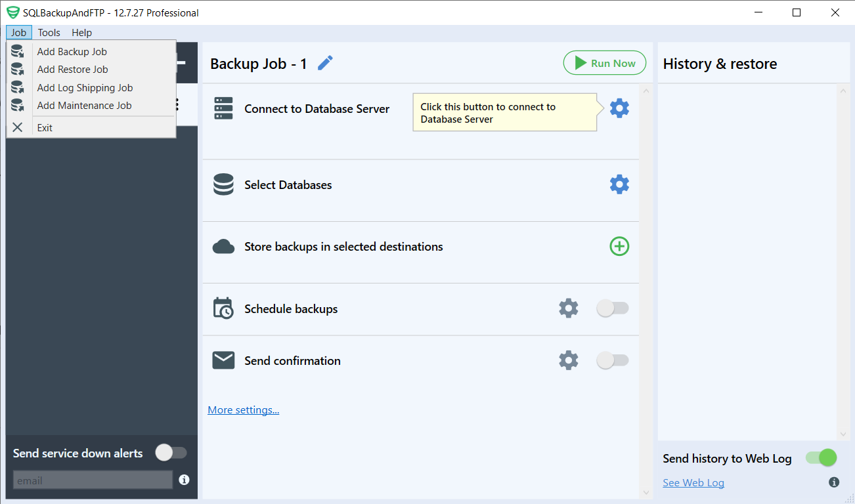The width and height of the screenshot is (855, 504).
Task: Open Schedule backups settings gear
Action: (x=568, y=308)
